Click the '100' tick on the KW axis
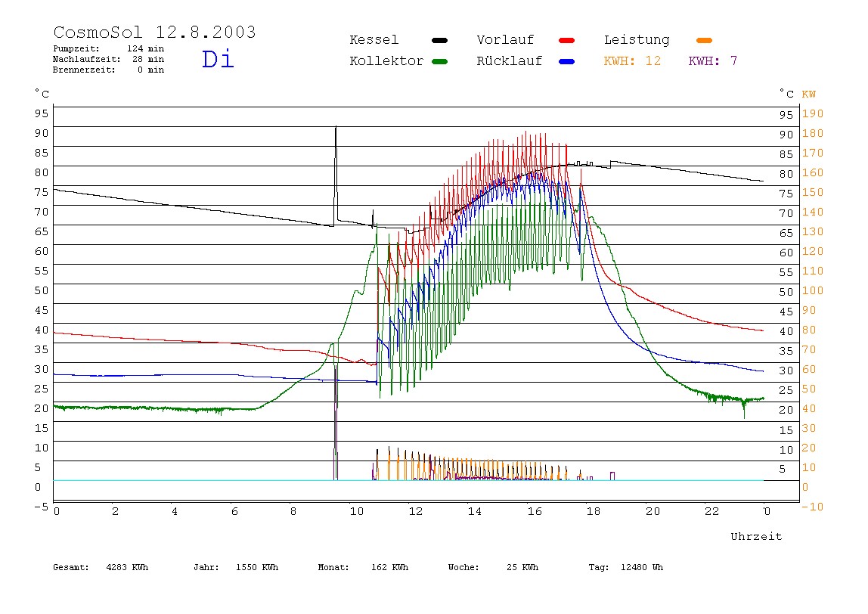The width and height of the screenshot is (868, 614). pos(813,290)
